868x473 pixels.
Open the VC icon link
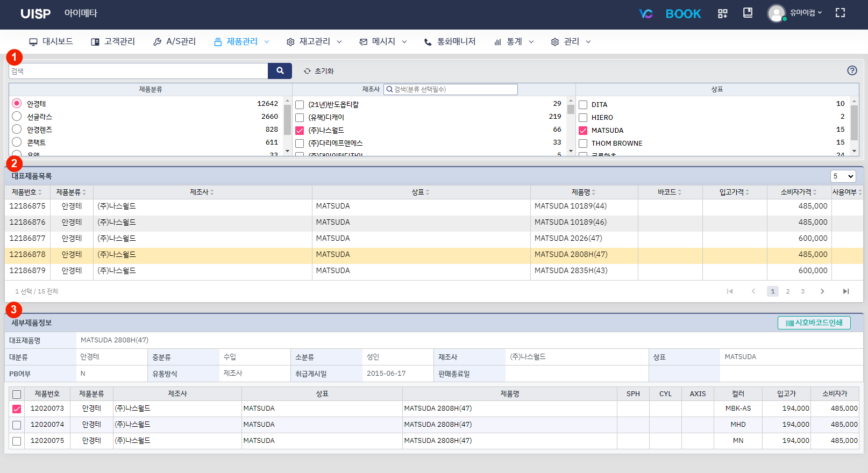645,13
